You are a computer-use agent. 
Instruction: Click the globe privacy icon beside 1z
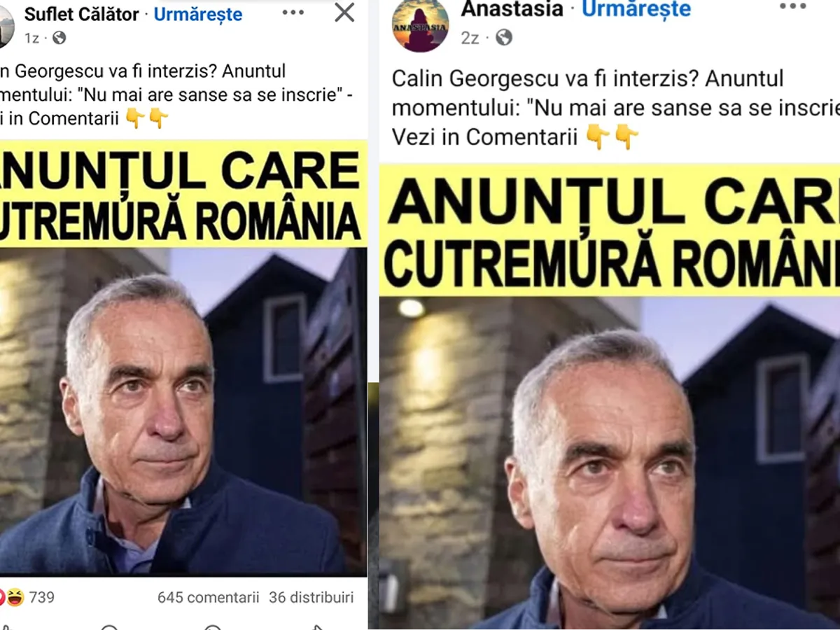[59, 38]
